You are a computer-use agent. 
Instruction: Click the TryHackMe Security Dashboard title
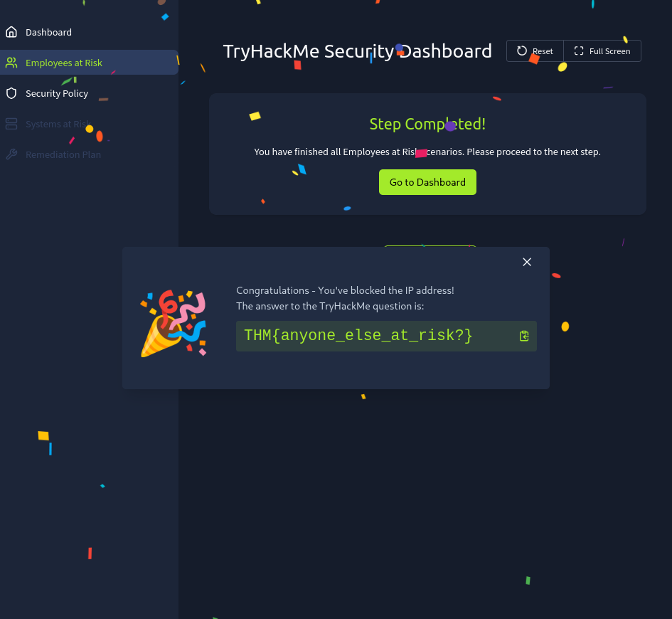pyautogui.click(x=358, y=51)
